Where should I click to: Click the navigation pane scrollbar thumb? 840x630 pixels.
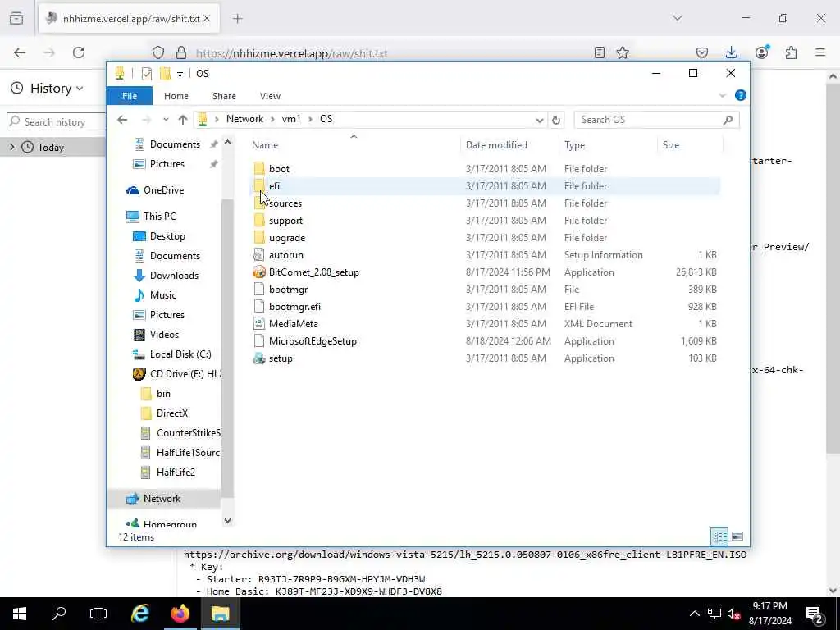point(228,348)
